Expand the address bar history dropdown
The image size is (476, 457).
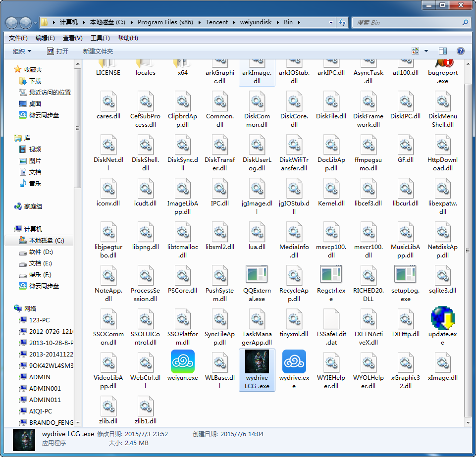(332, 22)
